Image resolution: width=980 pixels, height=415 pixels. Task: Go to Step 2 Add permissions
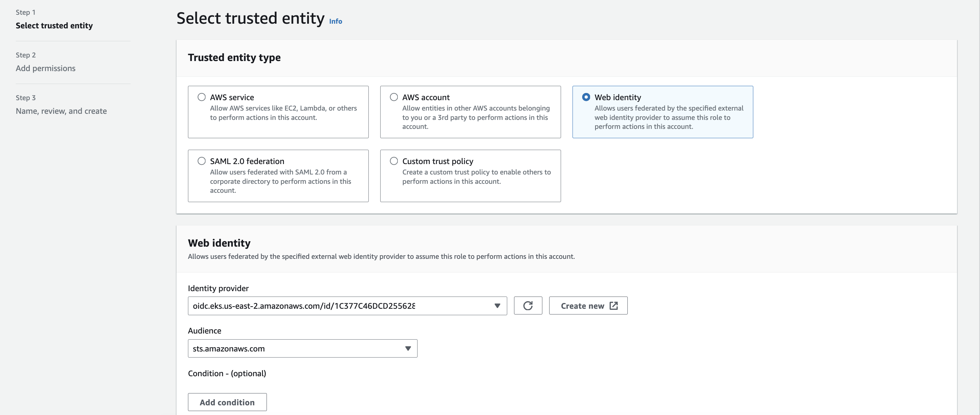[46, 68]
